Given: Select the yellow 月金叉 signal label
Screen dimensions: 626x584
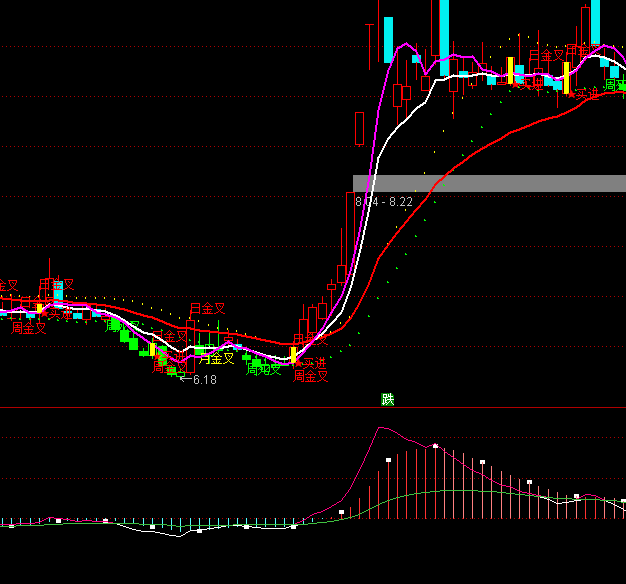Looking at the screenshot, I should 216,358.
